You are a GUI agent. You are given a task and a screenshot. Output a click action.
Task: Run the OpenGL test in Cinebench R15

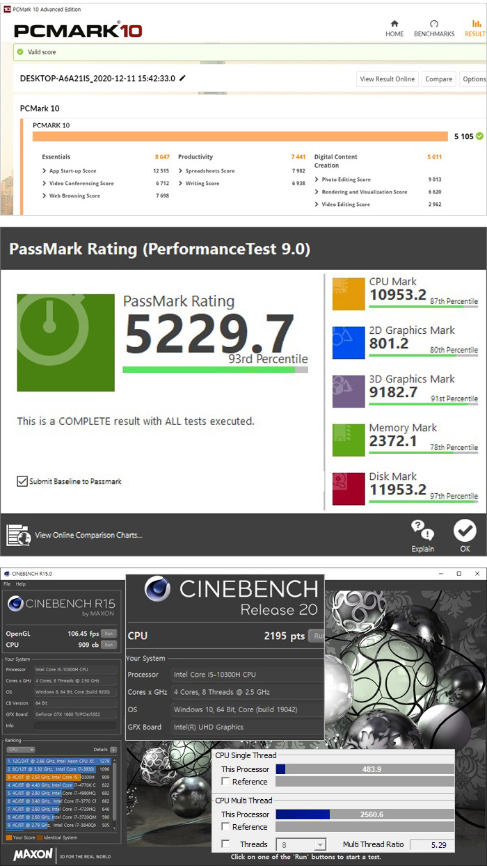tap(109, 634)
